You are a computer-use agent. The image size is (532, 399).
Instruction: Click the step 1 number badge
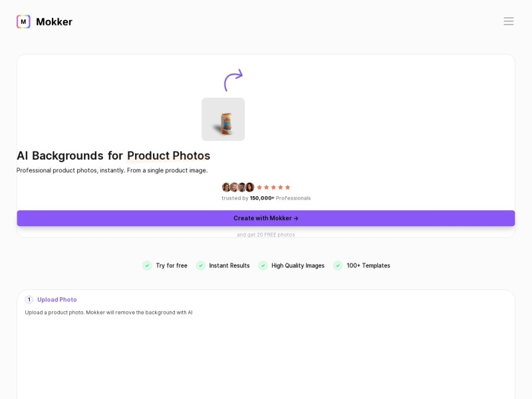(x=29, y=300)
